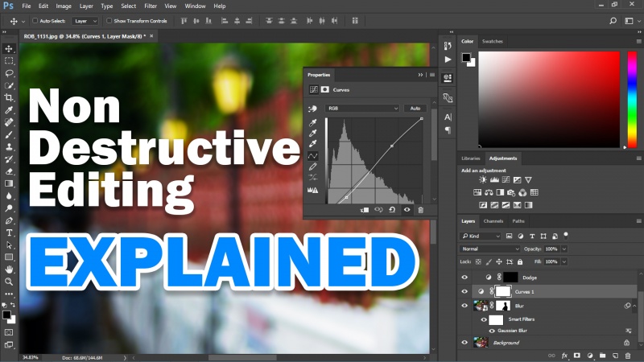Switch to the Swatches tab
Viewport: 644px width, 362px height.
493,42
